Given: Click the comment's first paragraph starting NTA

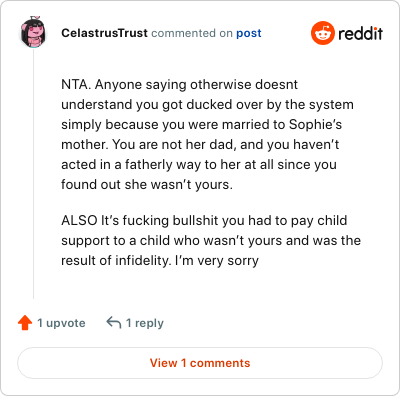Looking at the screenshot, I should click(207, 134).
